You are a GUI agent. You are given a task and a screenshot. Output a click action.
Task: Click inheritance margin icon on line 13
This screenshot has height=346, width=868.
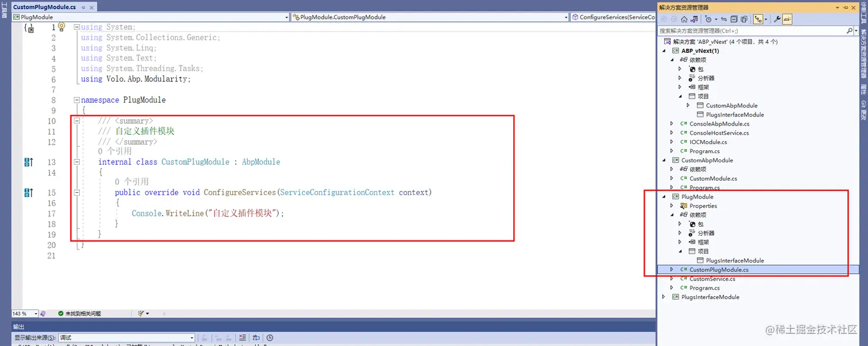pos(29,162)
